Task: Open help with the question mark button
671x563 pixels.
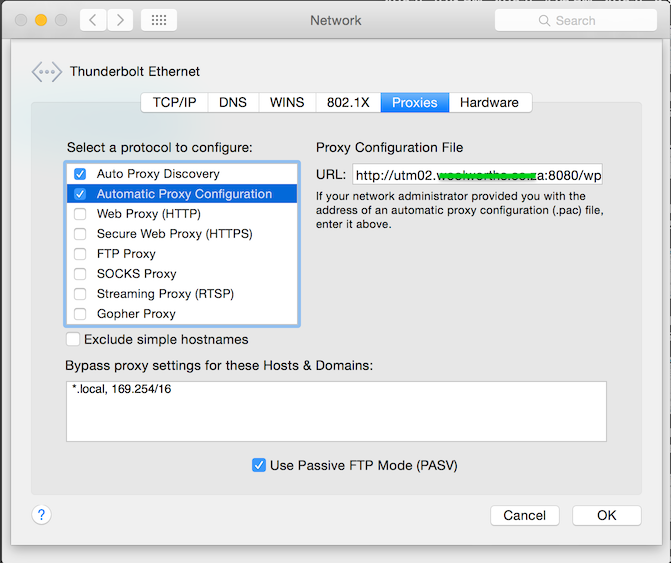Action: tap(42, 515)
